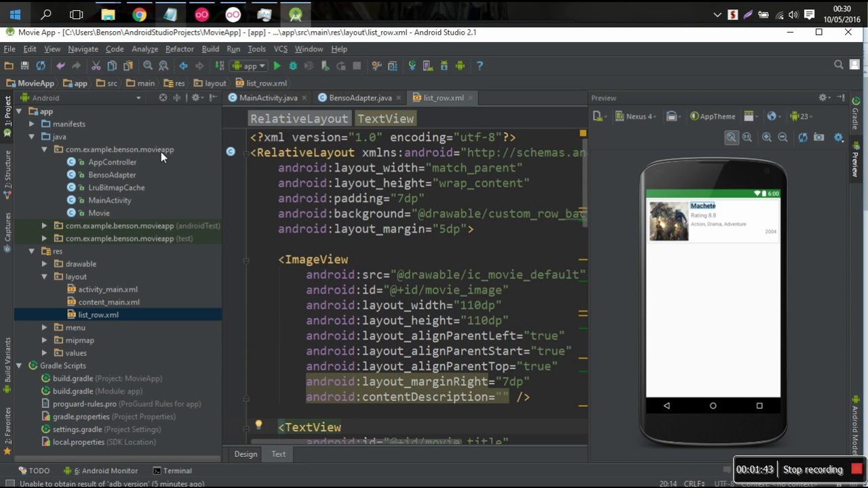Open the app run configuration dropdown
This screenshot has height=488, width=868.
coord(249,66)
